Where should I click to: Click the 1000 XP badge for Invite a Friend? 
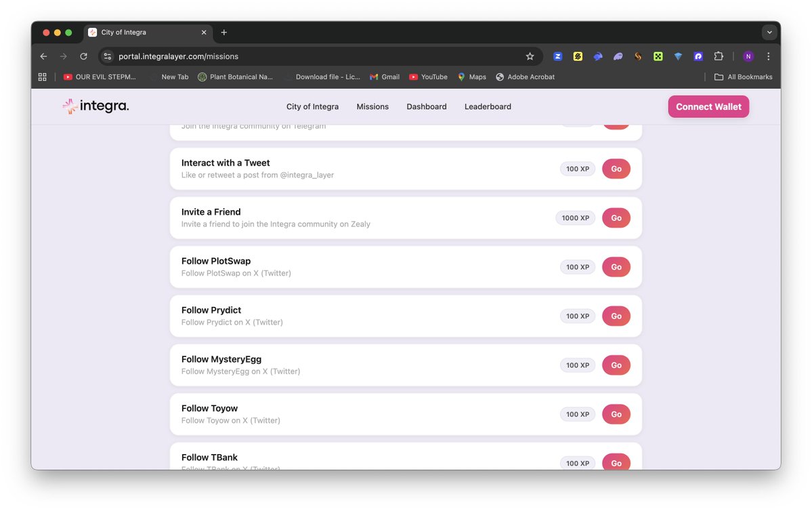[576, 218]
